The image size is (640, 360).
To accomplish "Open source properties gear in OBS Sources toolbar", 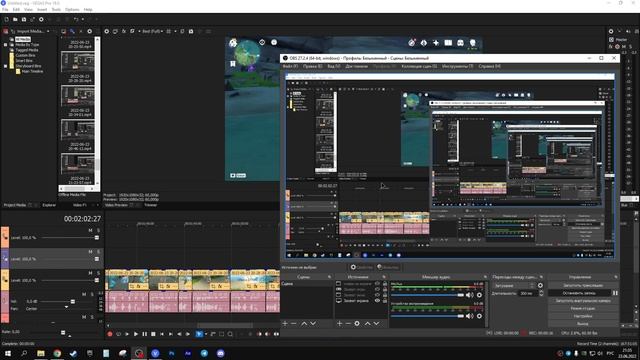I will coord(357,323).
